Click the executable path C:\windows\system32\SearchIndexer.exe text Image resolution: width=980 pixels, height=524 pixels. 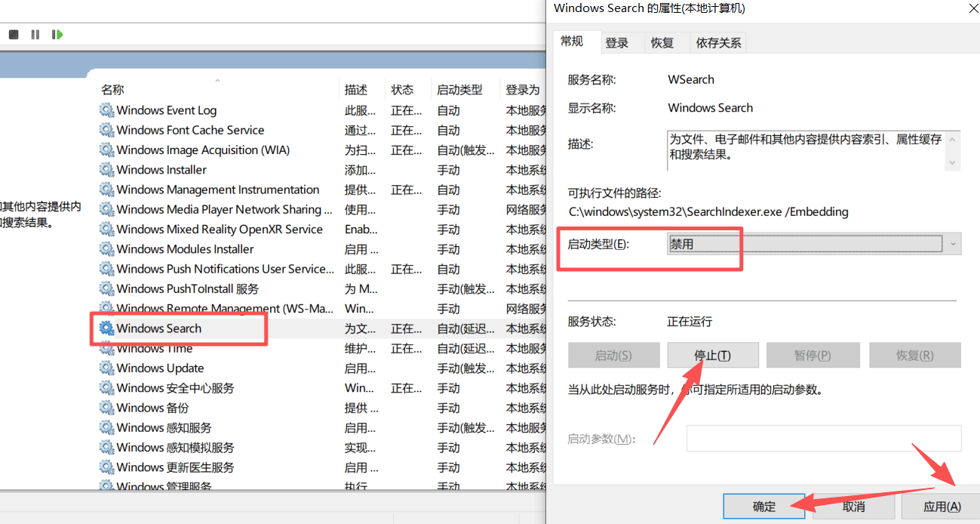pyautogui.click(x=708, y=212)
